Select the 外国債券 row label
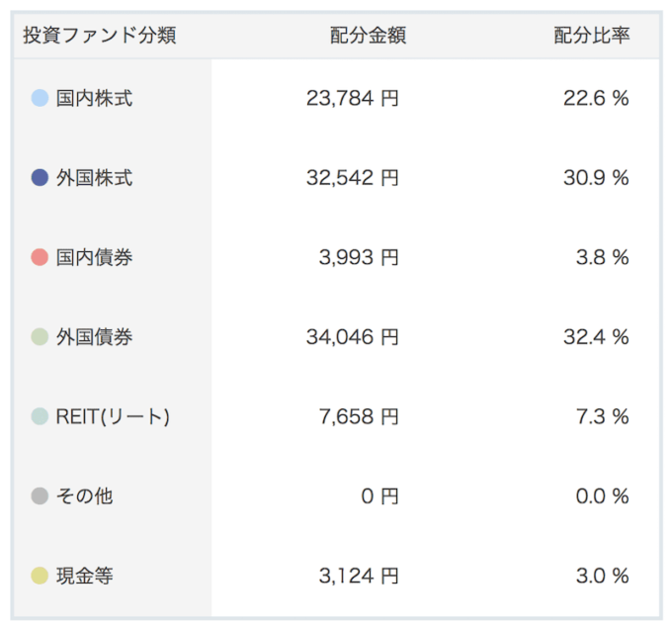The height and width of the screenshot is (628, 672). click(94, 336)
